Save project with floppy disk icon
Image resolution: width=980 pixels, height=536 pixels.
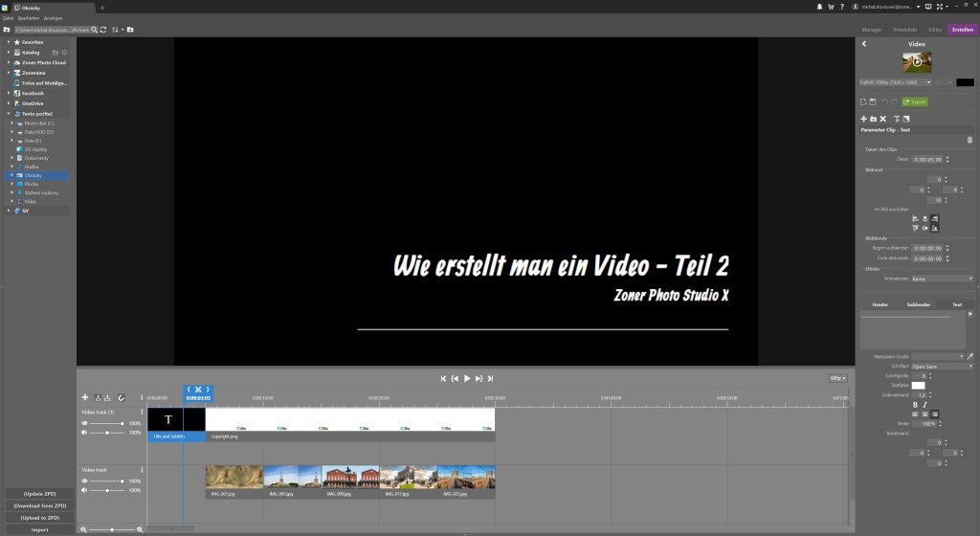[x=873, y=101]
